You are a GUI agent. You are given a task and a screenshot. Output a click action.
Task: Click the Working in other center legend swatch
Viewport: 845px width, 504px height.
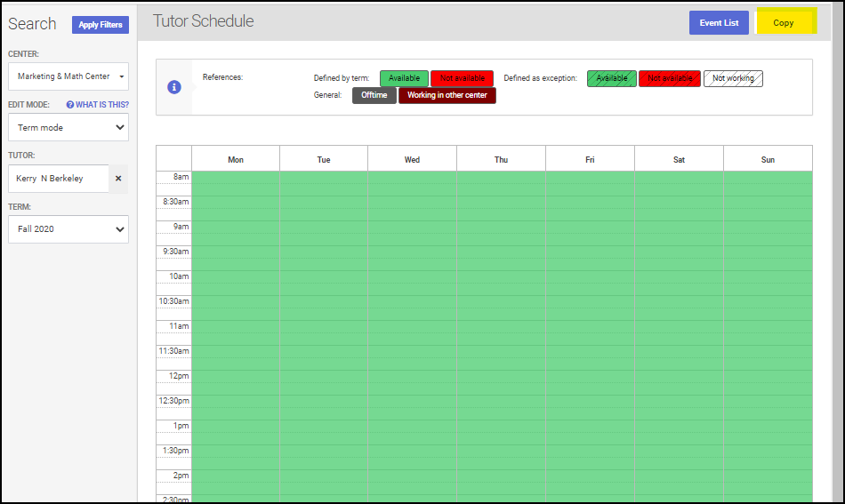coord(447,95)
